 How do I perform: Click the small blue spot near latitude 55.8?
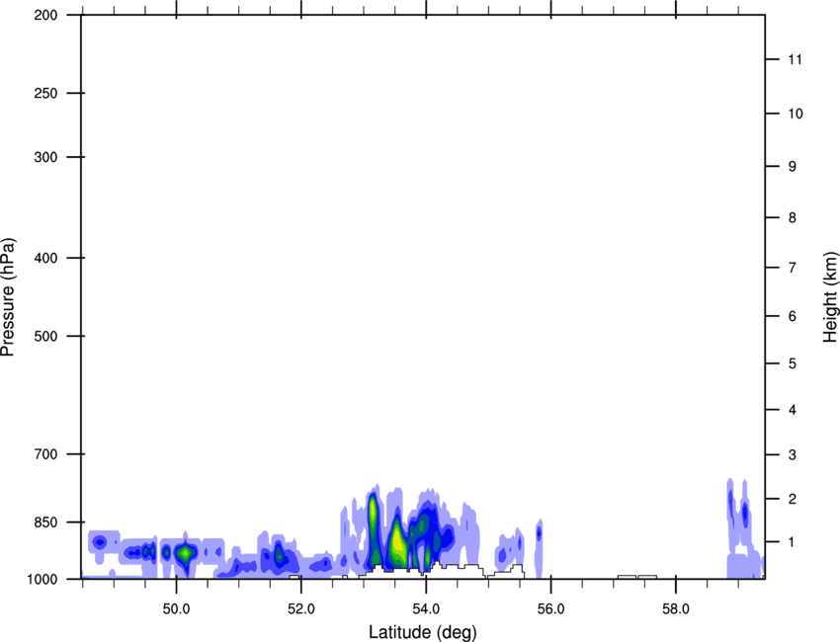coord(540,533)
